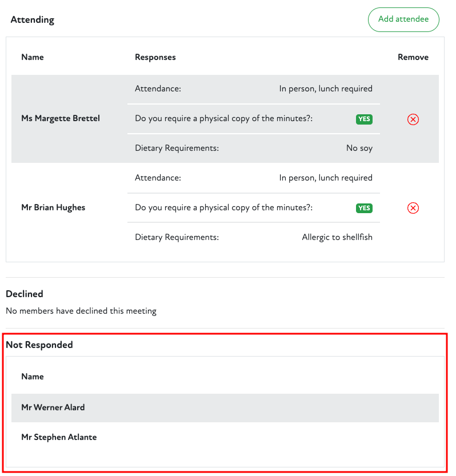The height and width of the screenshot is (476, 456).
Task: Click the Name header in Attending table
Action: [x=33, y=57]
